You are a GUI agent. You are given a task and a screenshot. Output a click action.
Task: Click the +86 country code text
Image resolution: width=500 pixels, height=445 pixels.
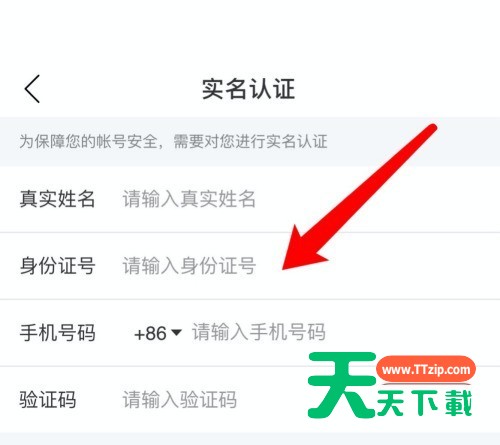point(150,333)
